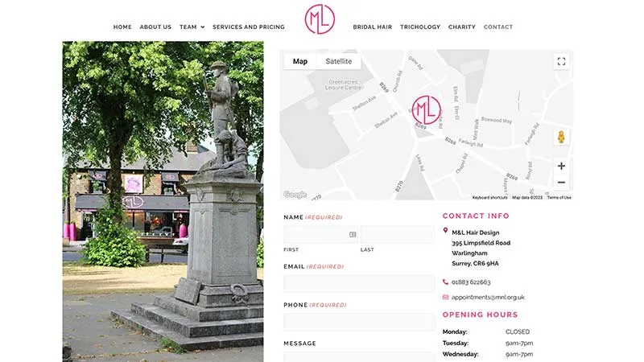Call the phone number 01883 622663
The image size is (644, 362).
click(x=471, y=282)
